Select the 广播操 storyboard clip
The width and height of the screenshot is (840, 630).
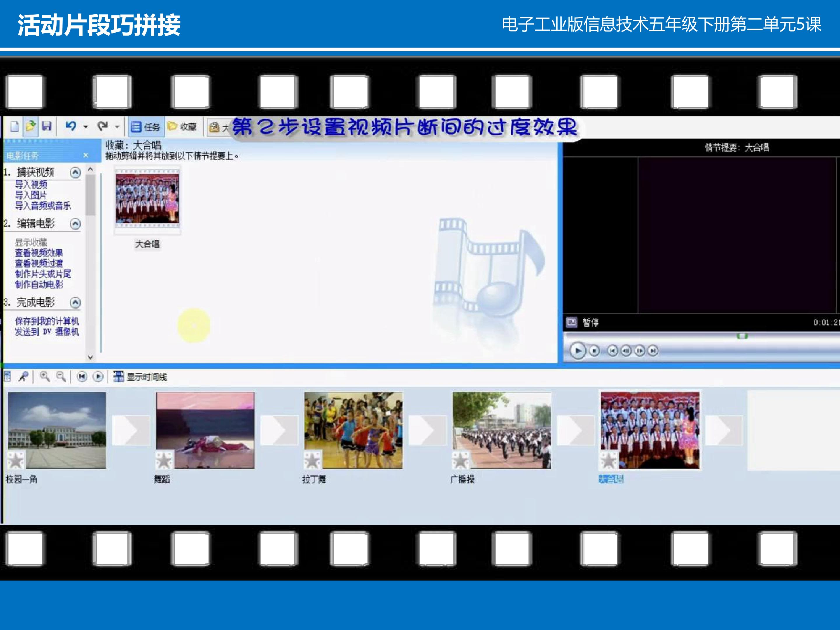(x=502, y=430)
